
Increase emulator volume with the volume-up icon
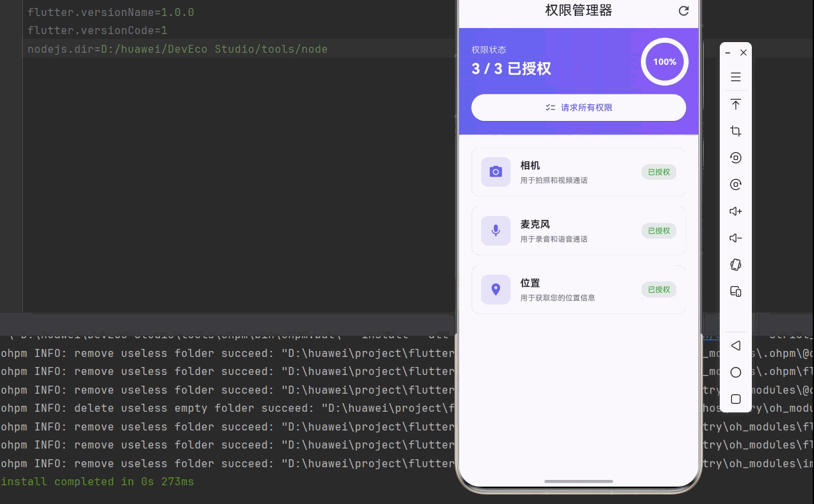(x=735, y=211)
